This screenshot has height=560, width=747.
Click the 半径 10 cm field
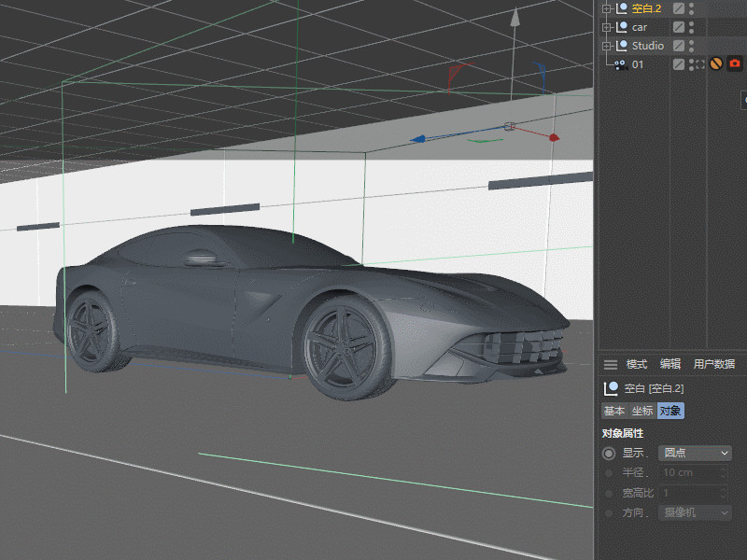coord(695,473)
